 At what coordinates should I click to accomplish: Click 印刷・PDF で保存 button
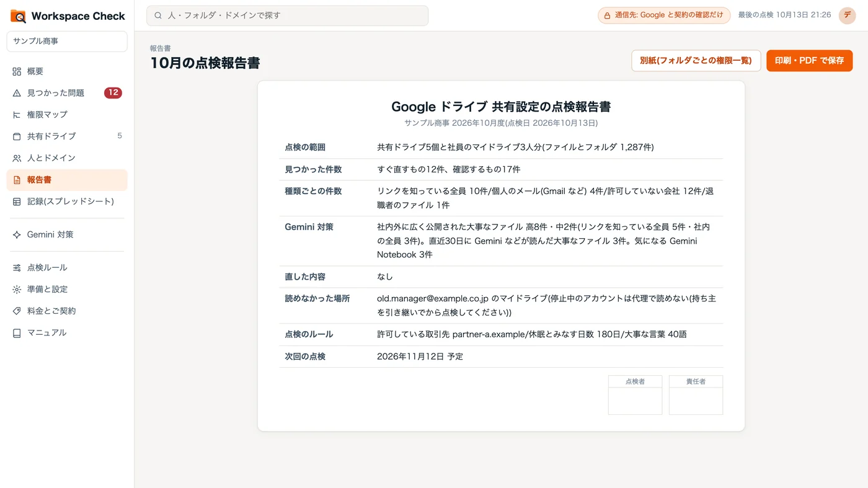point(809,61)
